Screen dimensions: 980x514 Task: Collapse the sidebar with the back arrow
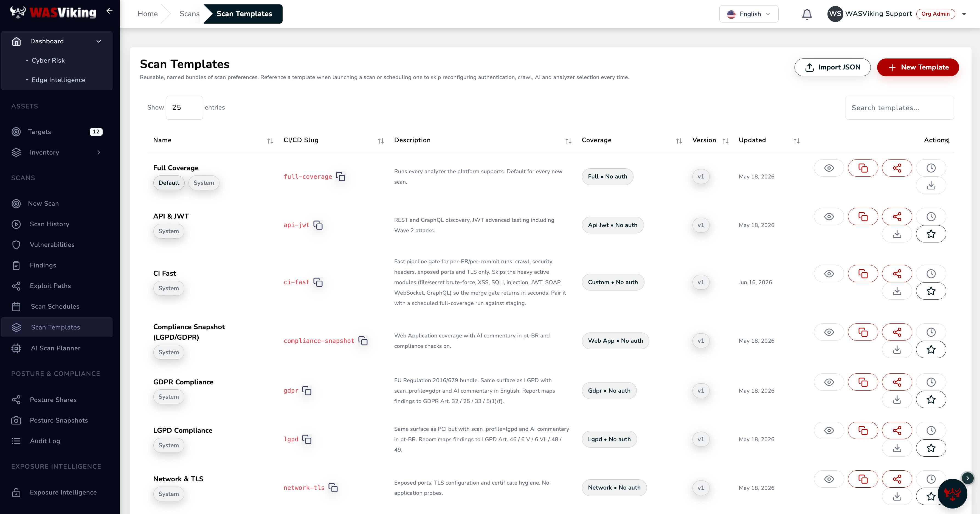tap(109, 11)
